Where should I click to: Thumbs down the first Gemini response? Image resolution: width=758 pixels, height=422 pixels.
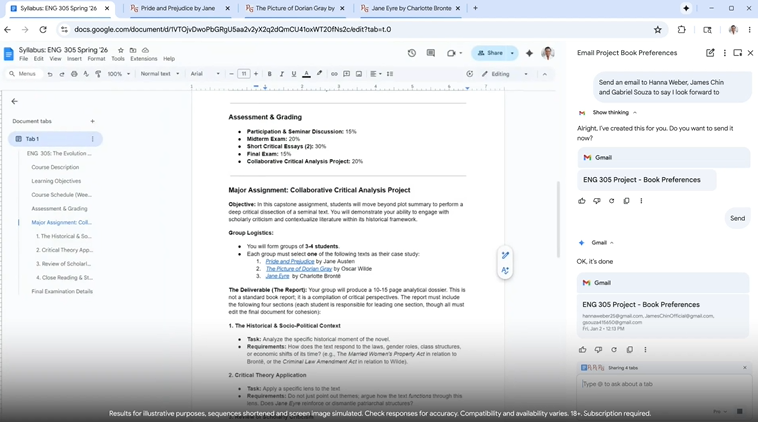click(597, 201)
